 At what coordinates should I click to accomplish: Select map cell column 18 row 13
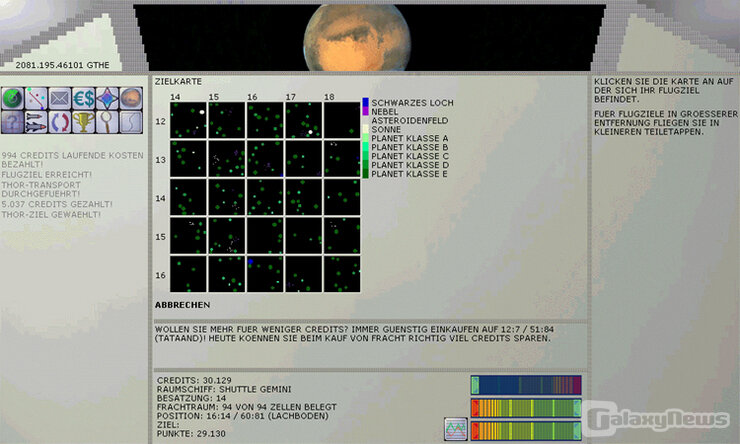[x=342, y=159]
